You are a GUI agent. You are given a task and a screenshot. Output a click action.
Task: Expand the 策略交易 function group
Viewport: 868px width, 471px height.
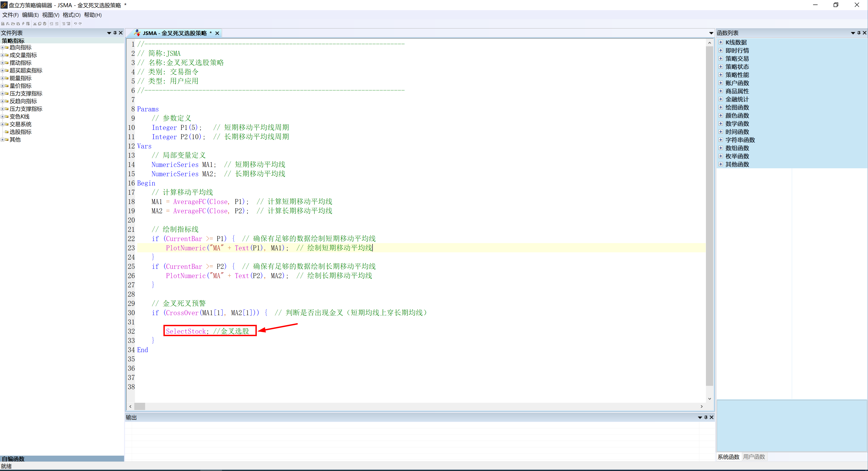coord(721,58)
